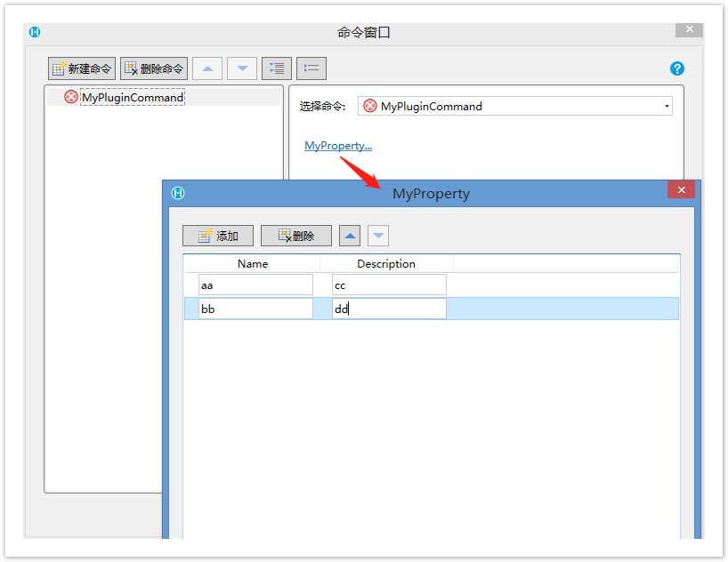
Task: Move command up with main toolbar arrow
Action: (207, 68)
